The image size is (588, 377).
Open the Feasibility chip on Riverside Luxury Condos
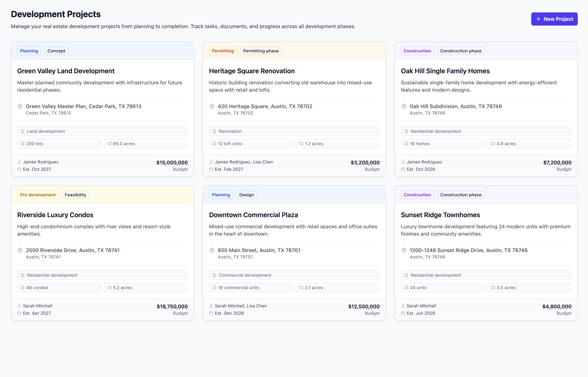[75, 195]
